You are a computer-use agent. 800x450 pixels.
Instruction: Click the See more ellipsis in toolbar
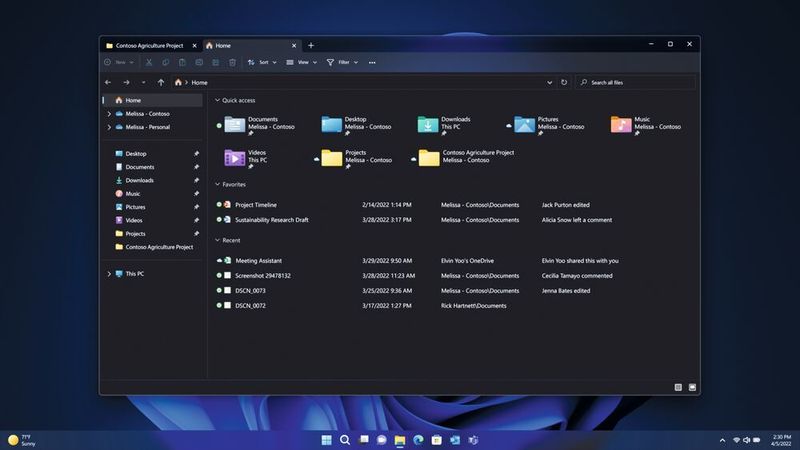coord(372,62)
